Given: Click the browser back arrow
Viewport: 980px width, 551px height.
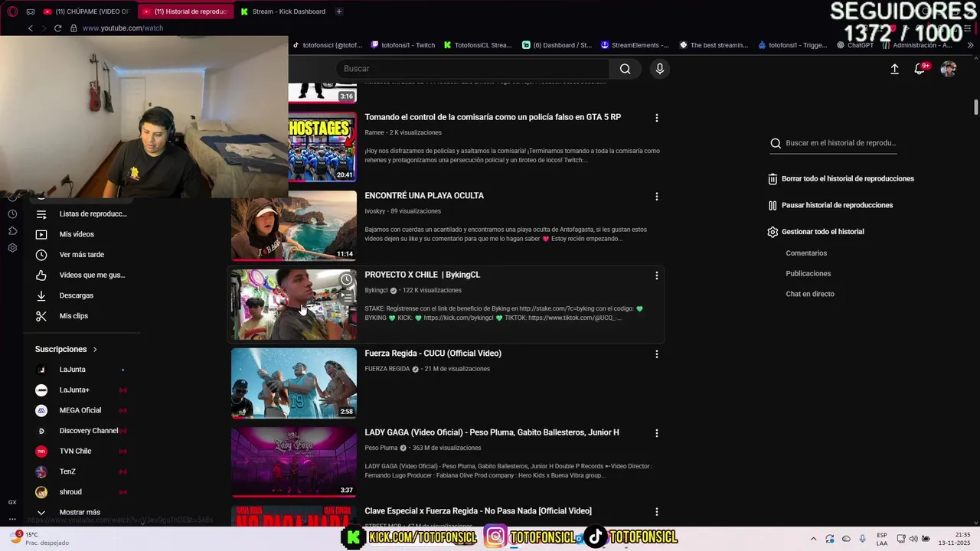Looking at the screenshot, I should coord(31,28).
